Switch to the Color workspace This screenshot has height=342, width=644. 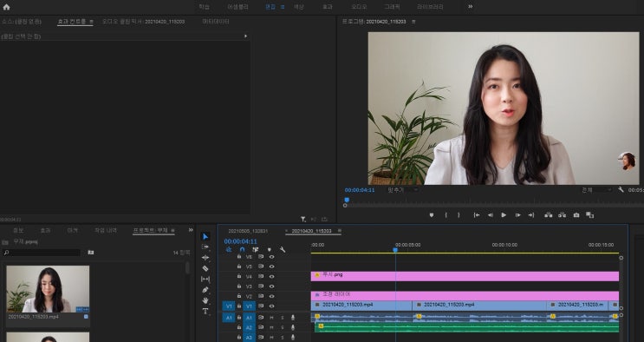298,7
